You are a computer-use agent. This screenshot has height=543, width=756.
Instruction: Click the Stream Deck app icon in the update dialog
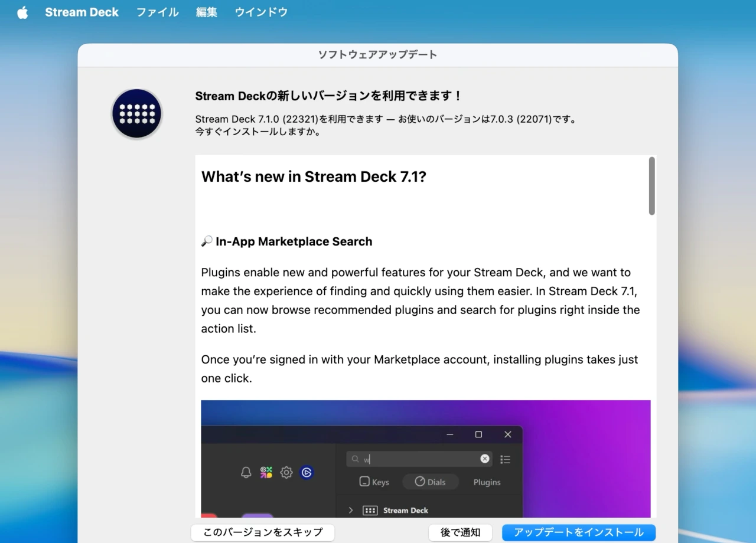(x=136, y=113)
